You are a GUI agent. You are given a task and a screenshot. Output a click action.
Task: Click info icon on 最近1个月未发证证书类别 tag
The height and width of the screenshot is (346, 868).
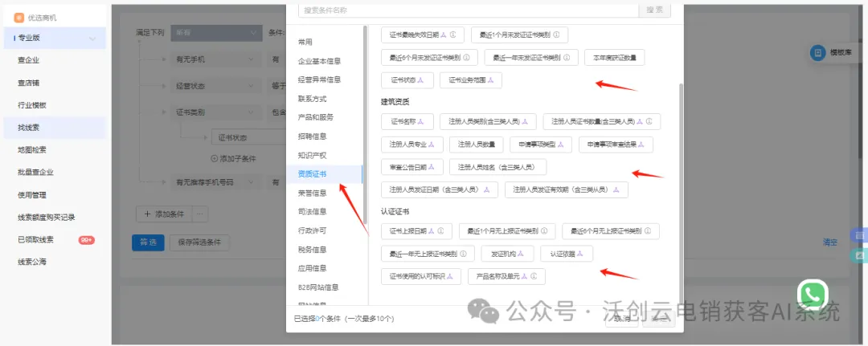556,35
